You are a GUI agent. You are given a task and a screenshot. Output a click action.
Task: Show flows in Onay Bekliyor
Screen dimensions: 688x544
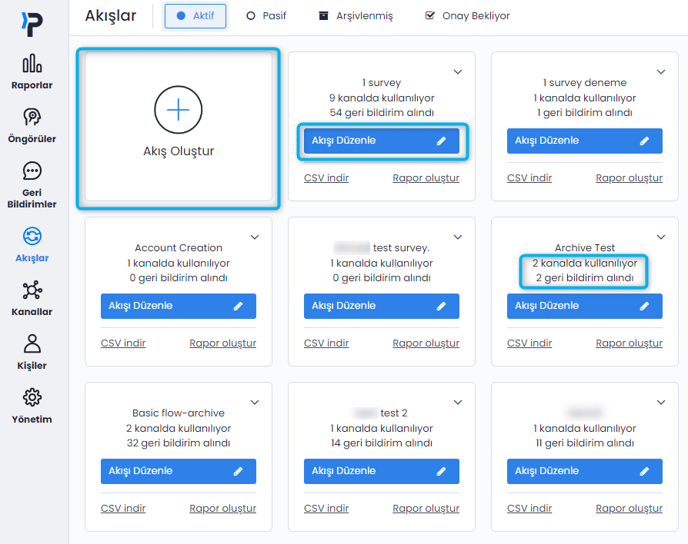[x=467, y=16]
